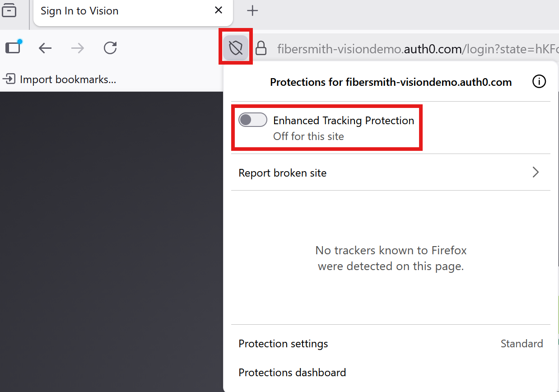Click the Enhanced Tracking Protection label
This screenshot has height=392, width=559.
[344, 121]
